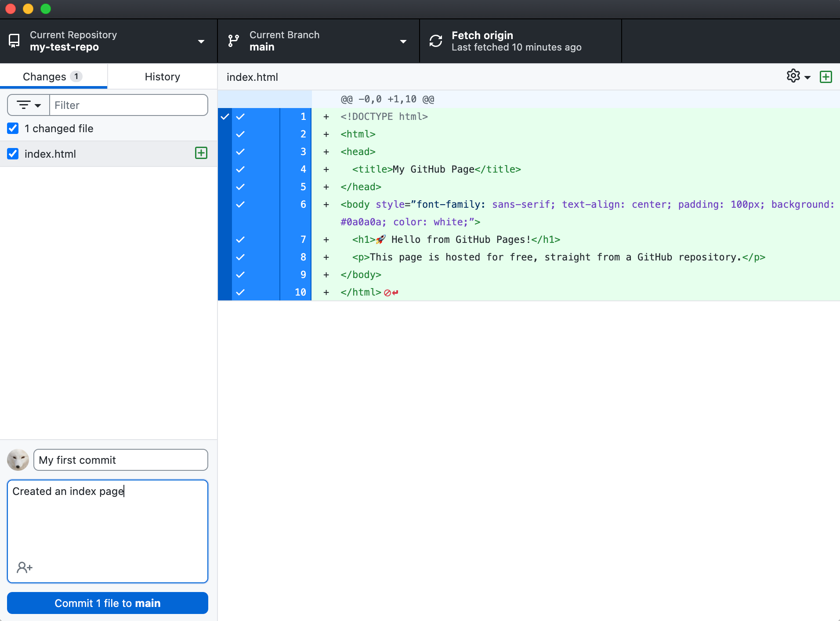Click the fetch sync arrows icon

pos(436,41)
